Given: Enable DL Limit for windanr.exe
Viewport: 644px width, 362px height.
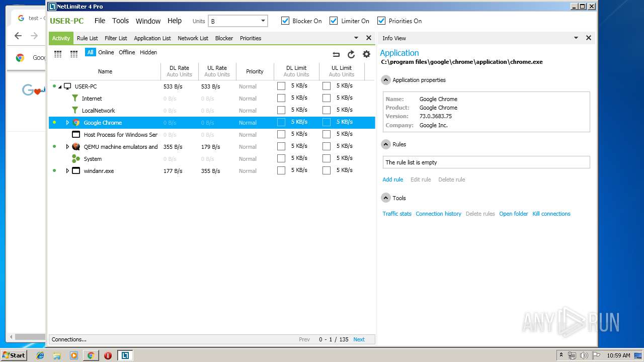Looking at the screenshot, I should click(x=281, y=170).
